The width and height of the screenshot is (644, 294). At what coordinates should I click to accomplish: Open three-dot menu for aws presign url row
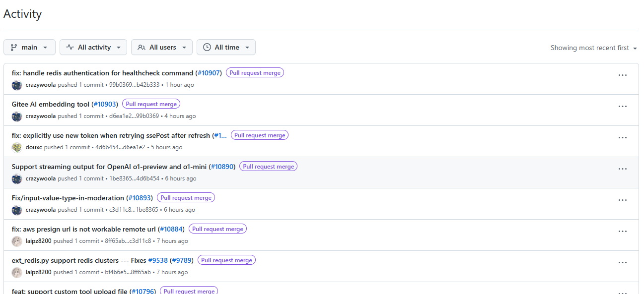[x=623, y=231]
